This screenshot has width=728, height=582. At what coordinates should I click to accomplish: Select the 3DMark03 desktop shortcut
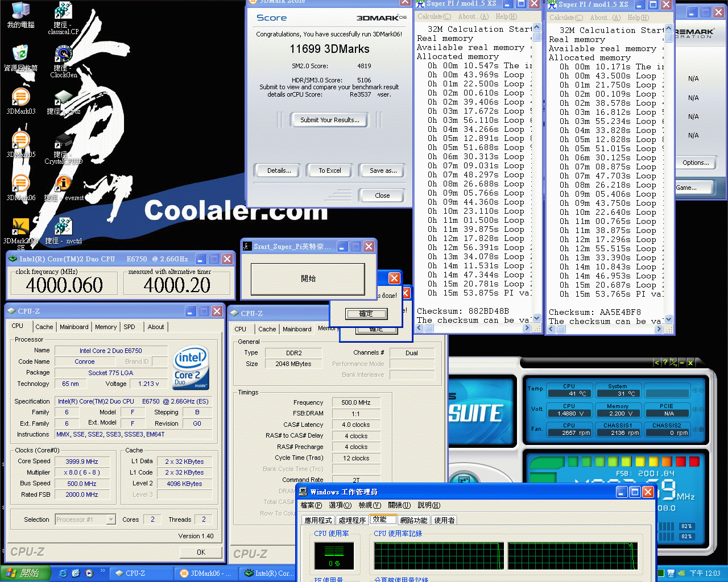tap(20, 102)
